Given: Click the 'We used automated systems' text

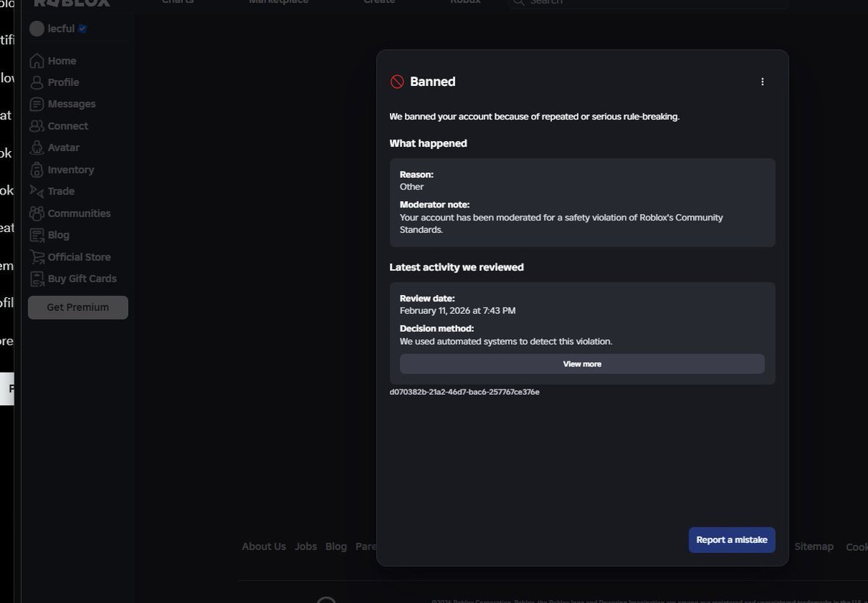Looking at the screenshot, I should click(506, 341).
